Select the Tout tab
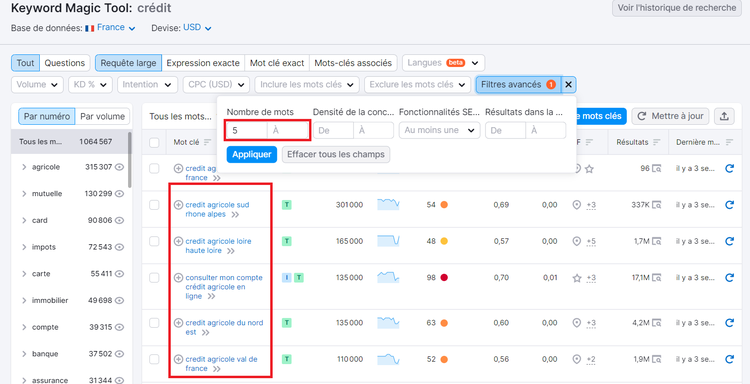This screenshot has width=750, height=384. 25,63
